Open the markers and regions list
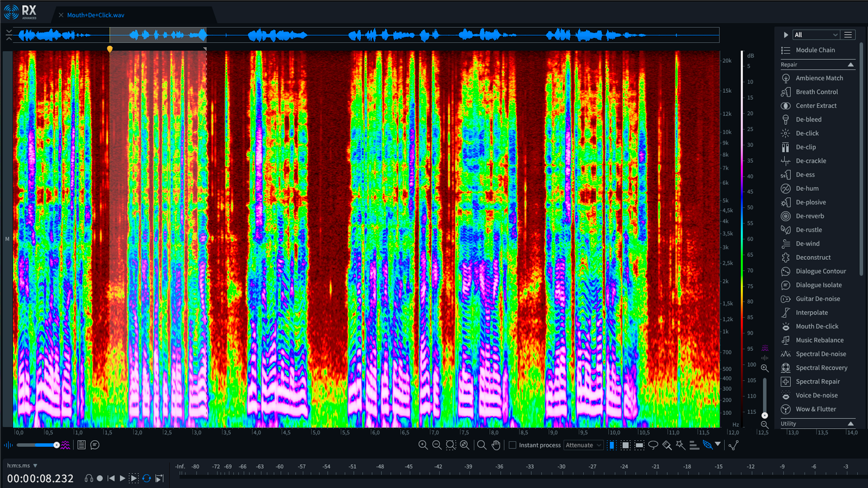 (81, 445)
